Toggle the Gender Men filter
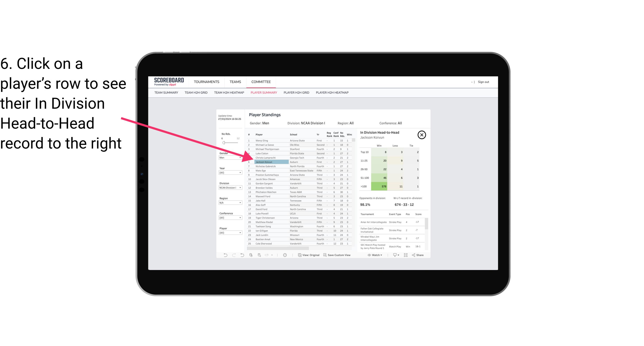The height and width of the screenshot is (346, 644). point(229,158)
